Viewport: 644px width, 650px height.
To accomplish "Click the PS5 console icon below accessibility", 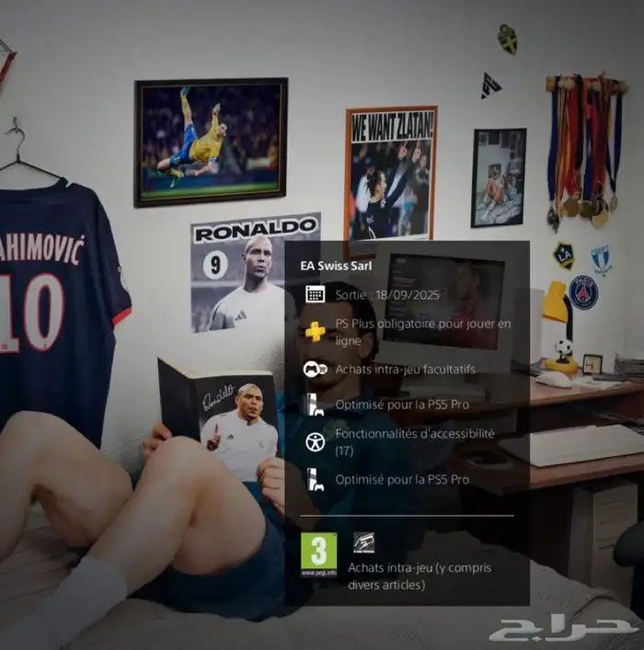I will [316, 480].
